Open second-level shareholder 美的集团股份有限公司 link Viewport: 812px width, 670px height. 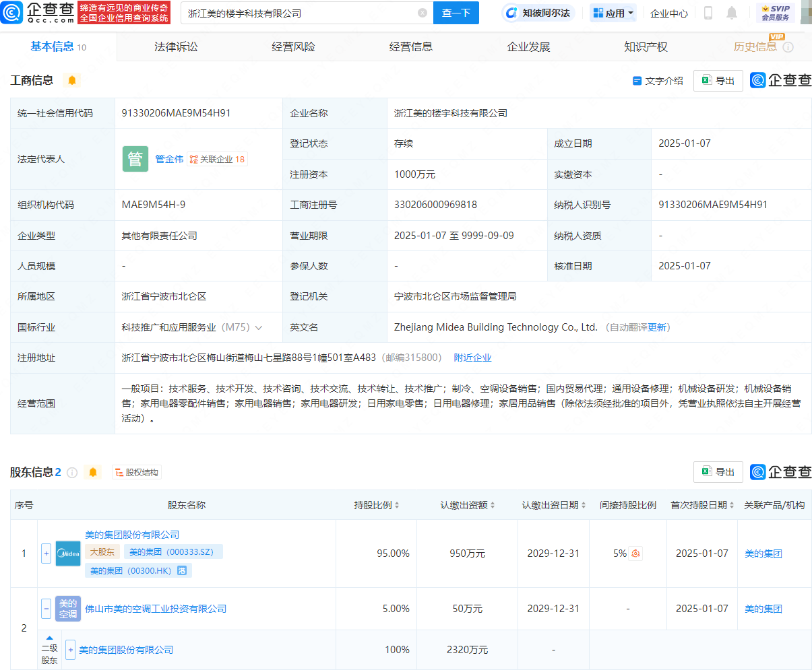point(126,650)
